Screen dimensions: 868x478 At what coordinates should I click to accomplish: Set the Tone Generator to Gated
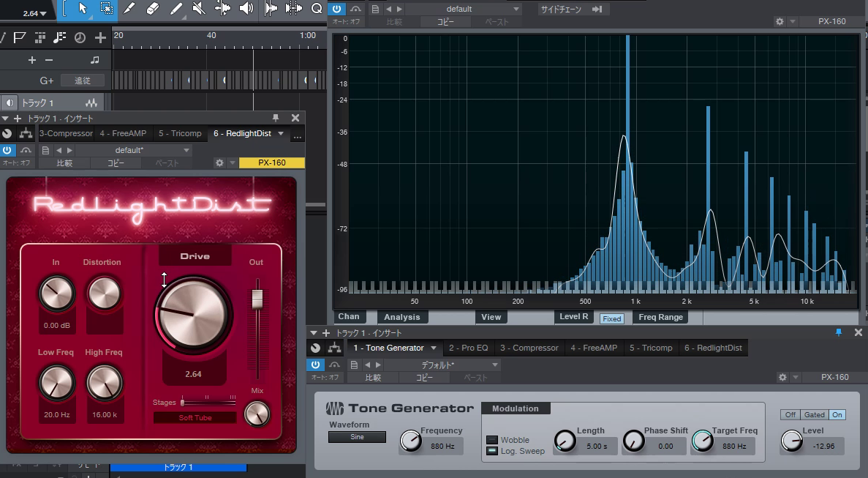[x=815, y=415]
